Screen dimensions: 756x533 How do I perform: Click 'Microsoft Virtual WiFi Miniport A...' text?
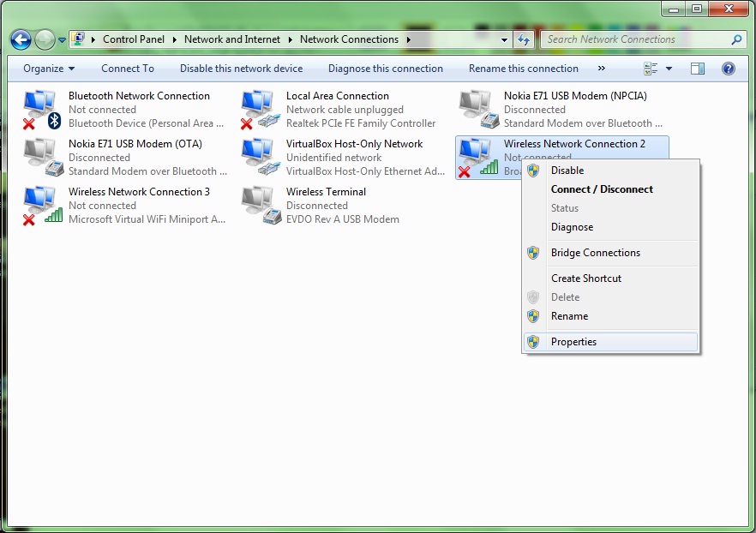[147, 219]
